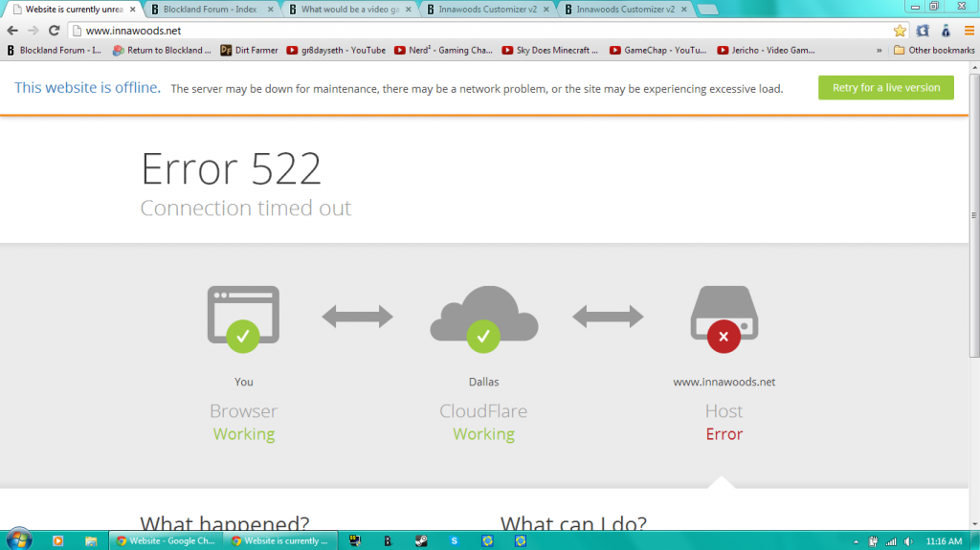Click the browser back arrow
980x550 pixels.
point(12,31)
